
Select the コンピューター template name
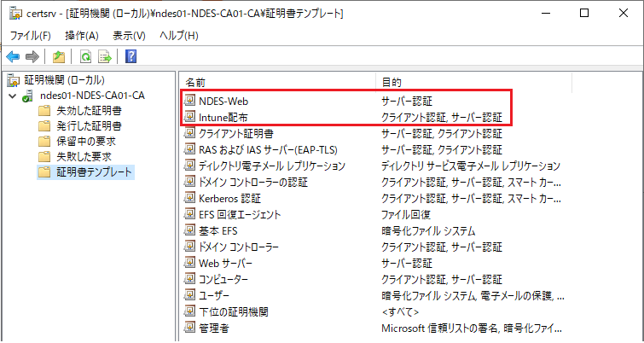[x=223, y=280]
